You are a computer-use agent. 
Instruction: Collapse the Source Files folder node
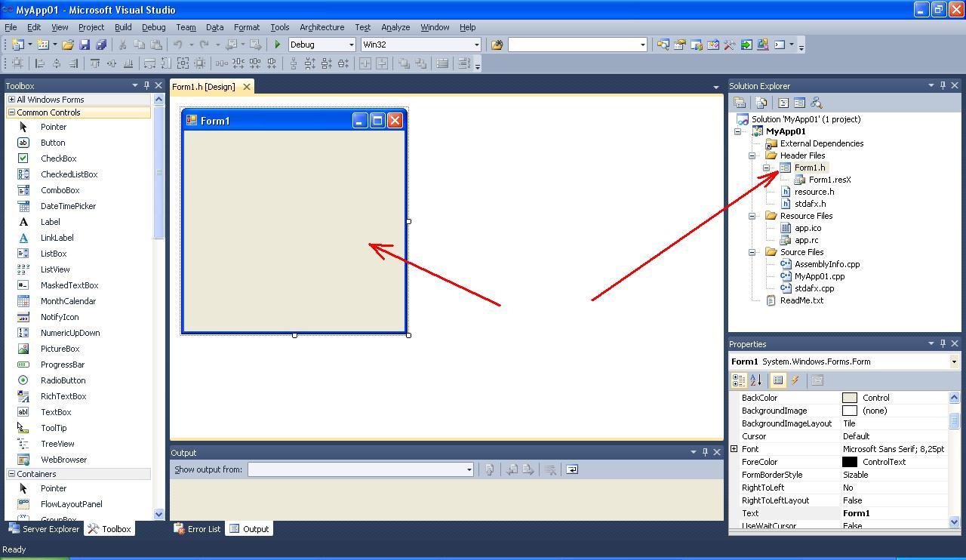click(752, 252)
